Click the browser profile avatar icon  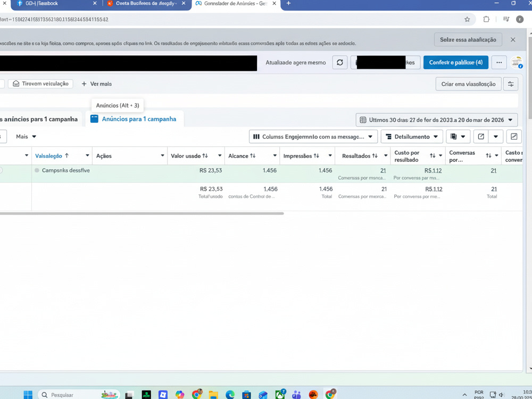[x=520, y=19]
